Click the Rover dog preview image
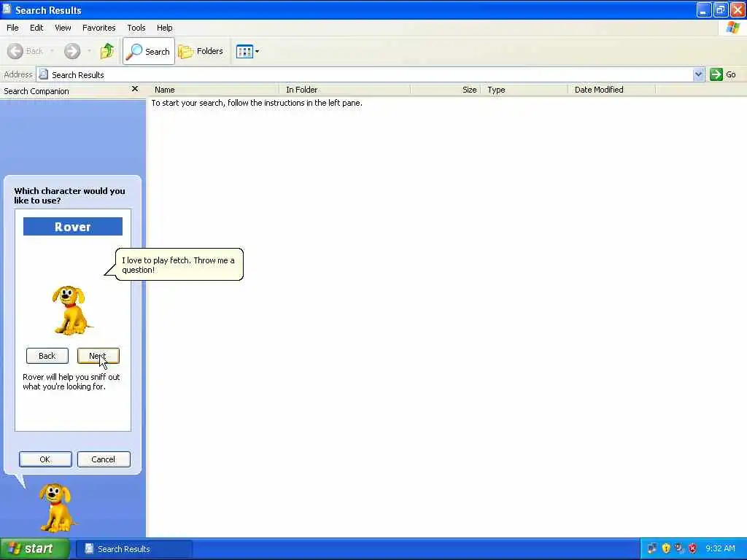 click(x=71, y=310)
